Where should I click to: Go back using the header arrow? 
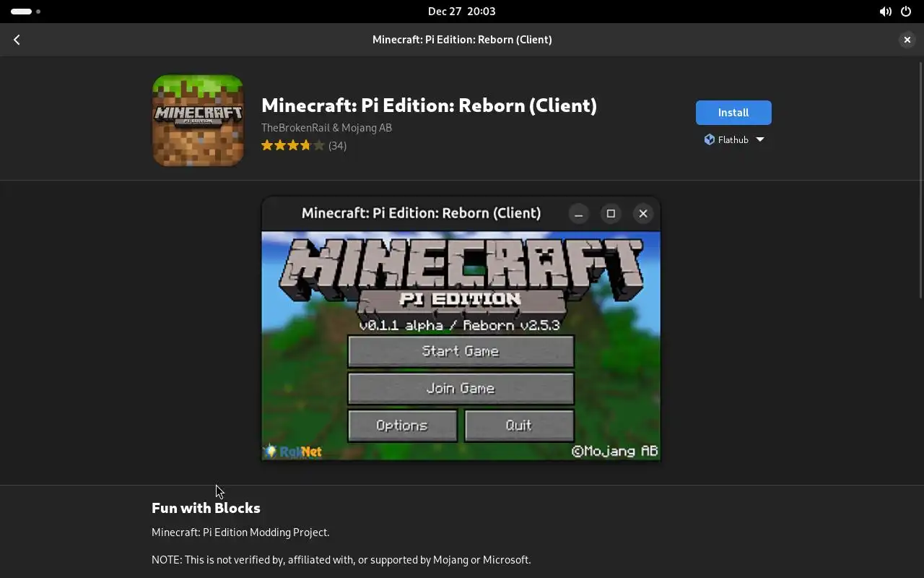17,40
